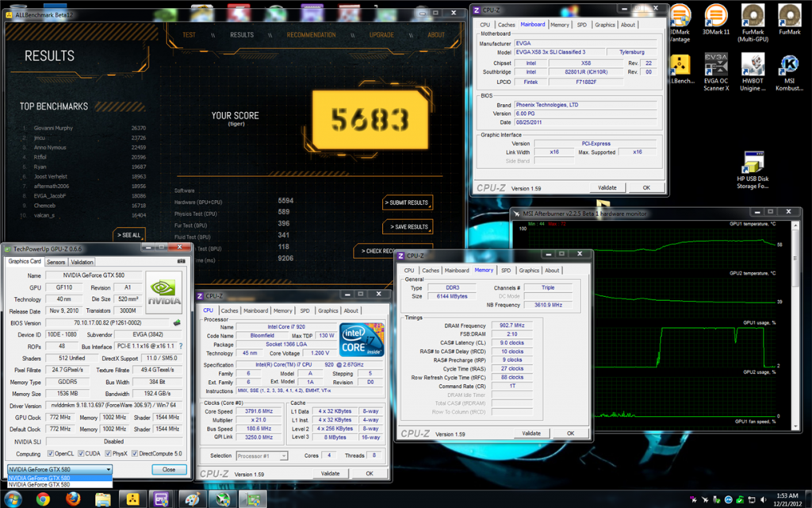Switch to CPU-Z via its purple taskbar icon

(x=162, y=498)
